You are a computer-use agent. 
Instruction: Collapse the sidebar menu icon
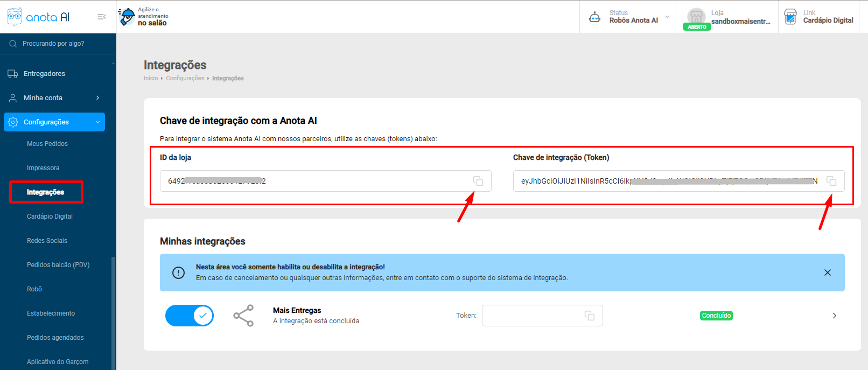101,17
